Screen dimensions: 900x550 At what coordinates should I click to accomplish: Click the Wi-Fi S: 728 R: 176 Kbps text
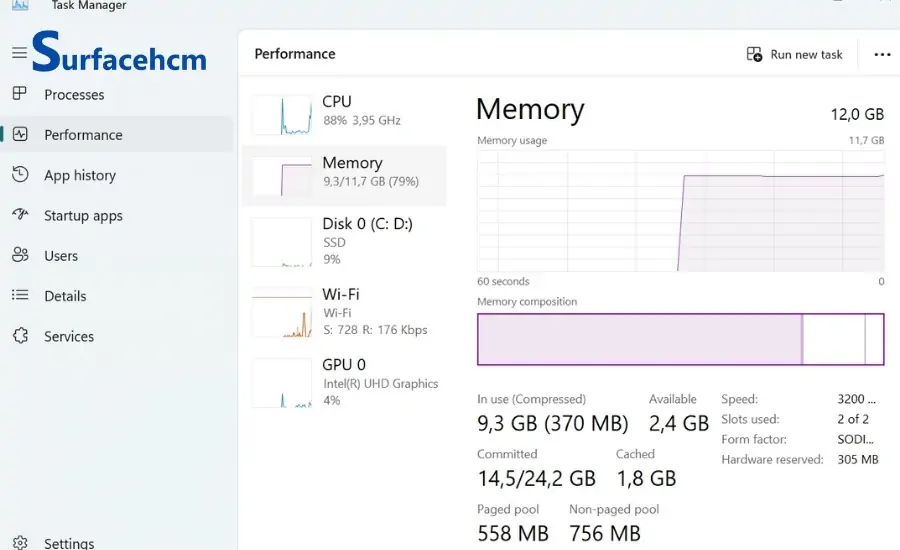pyautogui.click(x=375, y=330)
